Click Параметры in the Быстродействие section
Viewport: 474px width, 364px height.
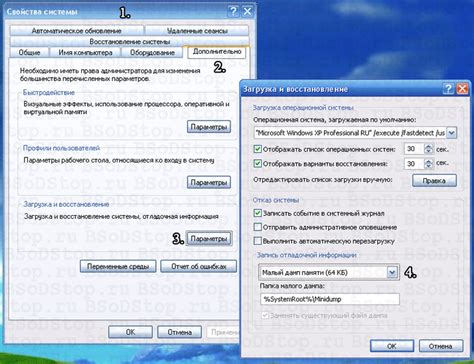(x=209, y=127)
